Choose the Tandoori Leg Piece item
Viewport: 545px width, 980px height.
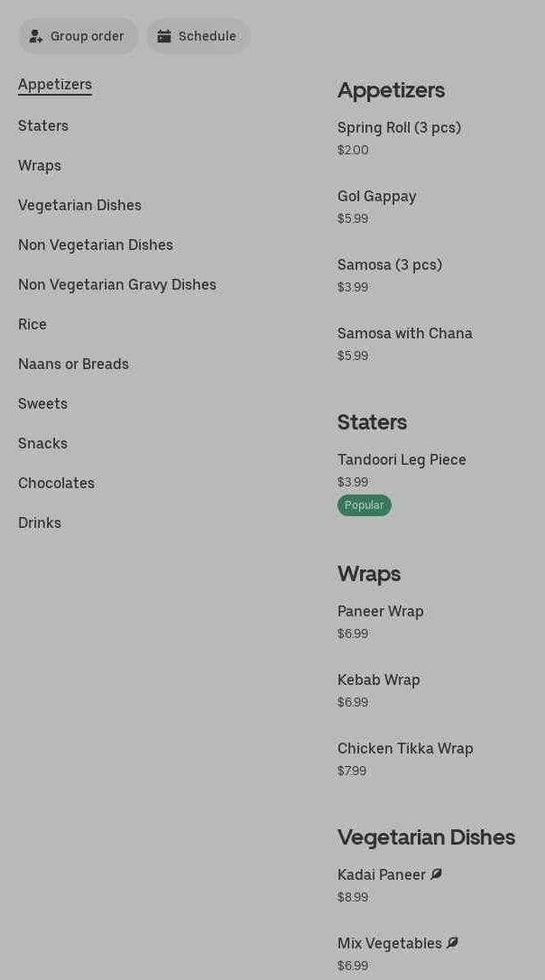pyautogui.click(x=402, y=460)
